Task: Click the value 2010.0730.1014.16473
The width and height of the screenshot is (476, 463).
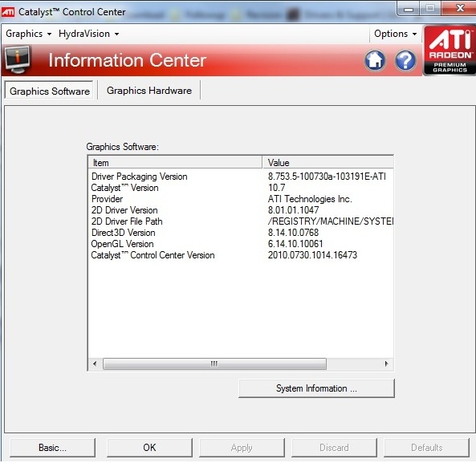Action: coord(312,255)
